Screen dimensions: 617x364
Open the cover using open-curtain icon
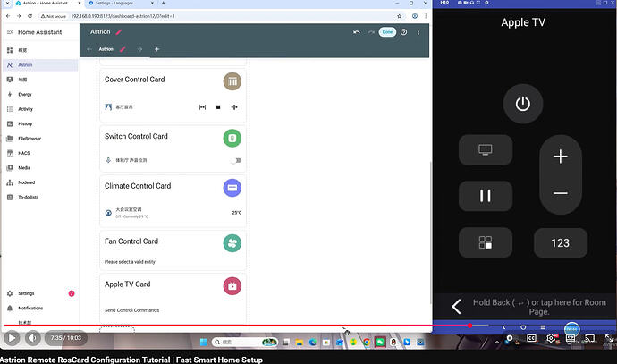(x=202, y=107)
